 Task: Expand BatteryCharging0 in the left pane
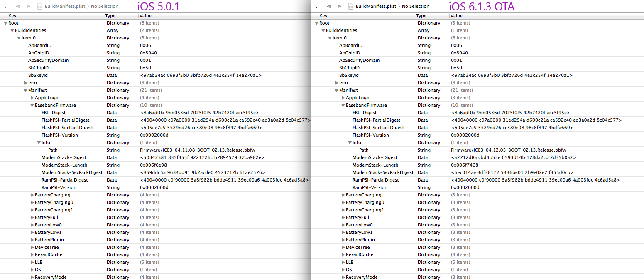32,202
